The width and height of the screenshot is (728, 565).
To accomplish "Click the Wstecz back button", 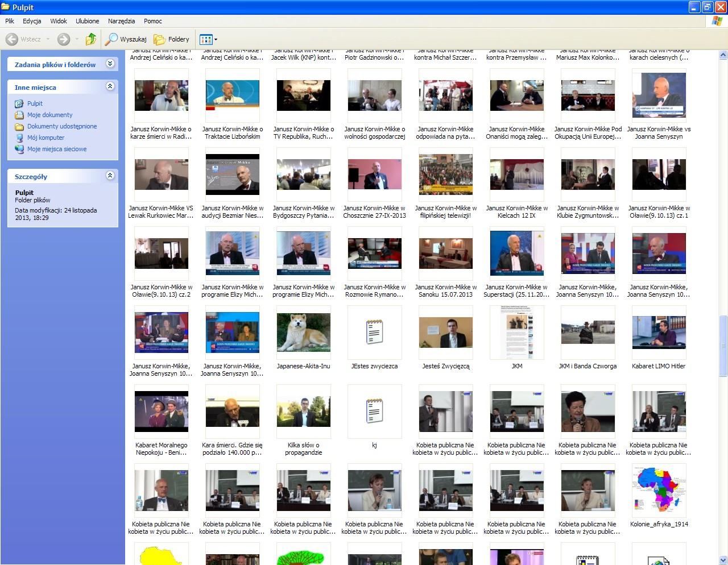I will click(x=23, y=39).
